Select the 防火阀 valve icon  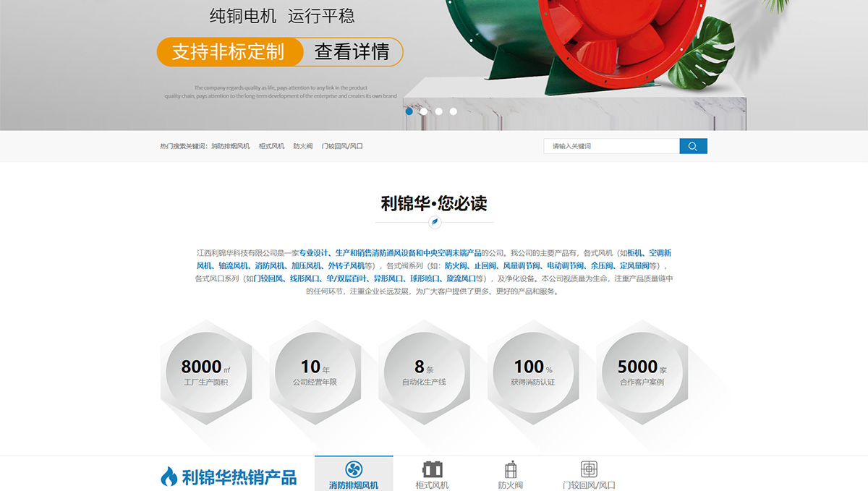pyautogui.click(x=511, y=470)
